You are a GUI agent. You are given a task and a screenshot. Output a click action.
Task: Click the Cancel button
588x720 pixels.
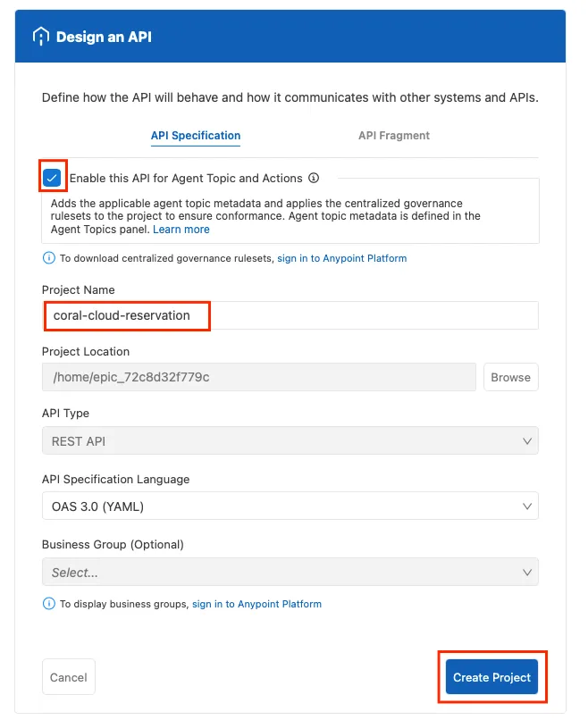[68, 677]
